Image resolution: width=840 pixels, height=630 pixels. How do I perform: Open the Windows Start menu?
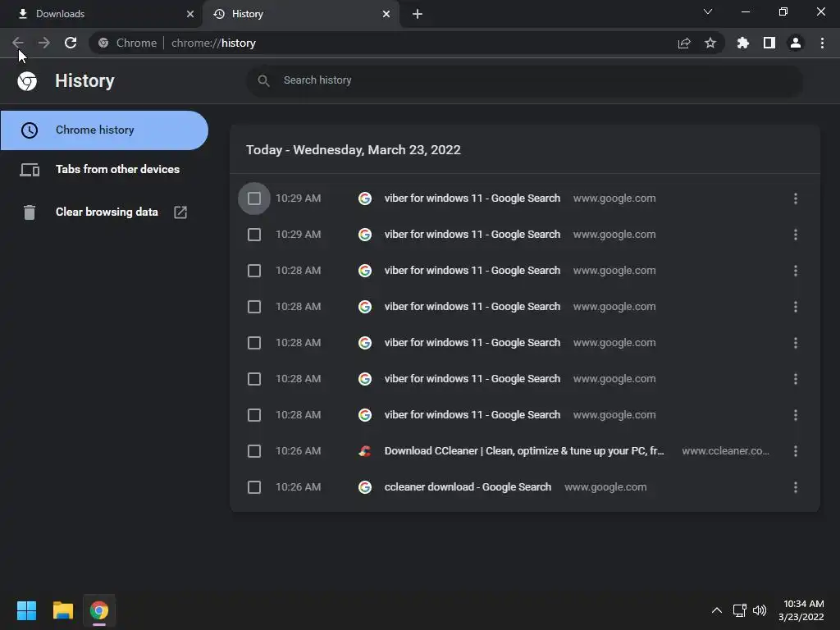[x=26, y=610]
